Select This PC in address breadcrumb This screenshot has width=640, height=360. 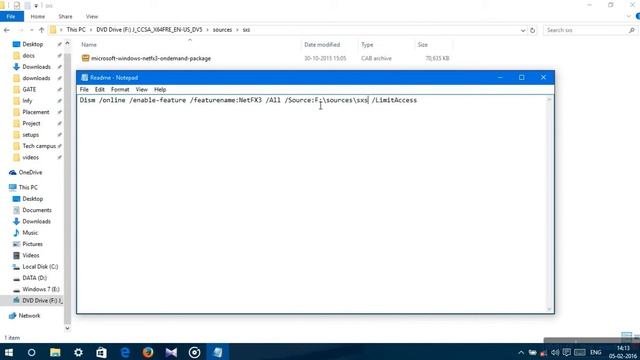(76, 30)
